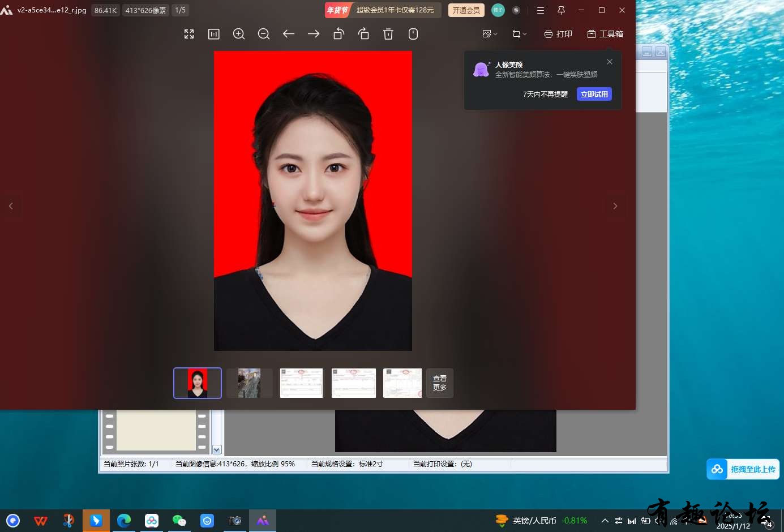784x532 pixels.
Task: Rotate the photo counterclockwise
Action: click(339, 34)
